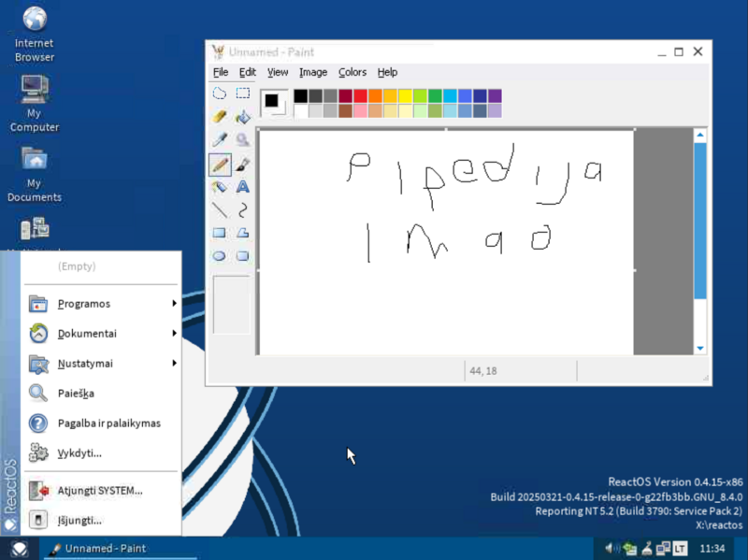Choose the Airbrush tool
This screenshot has width=748, height=560.
point(220,187)
